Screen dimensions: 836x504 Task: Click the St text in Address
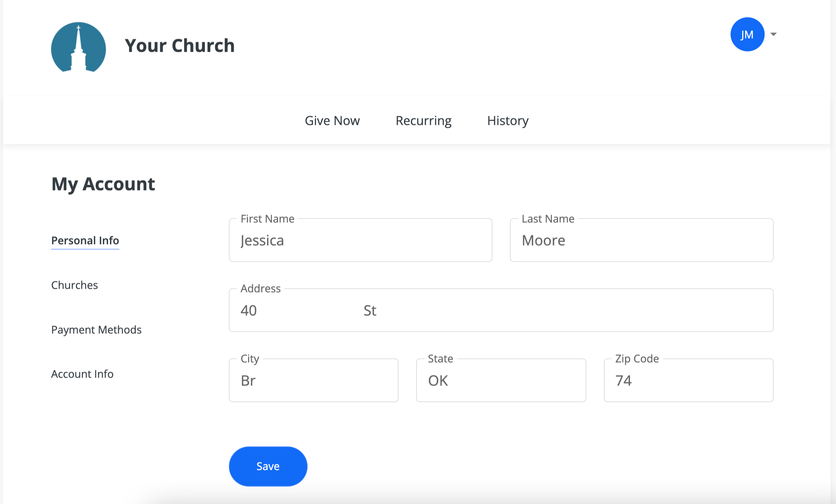coord(370,311)
